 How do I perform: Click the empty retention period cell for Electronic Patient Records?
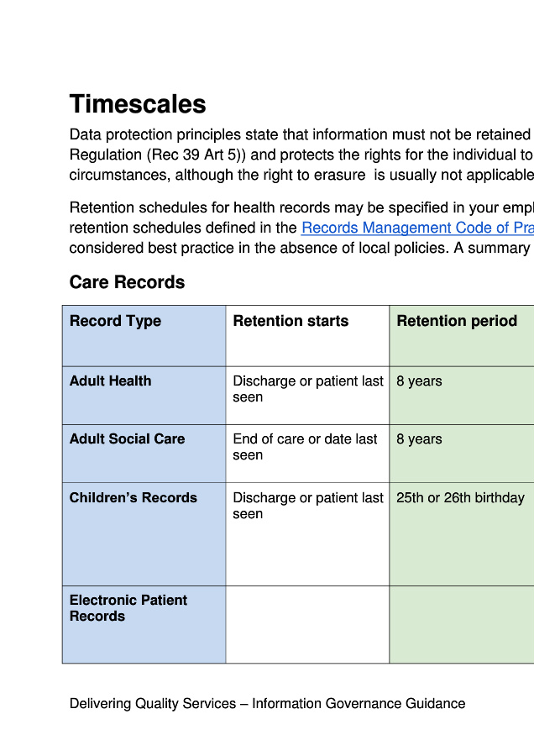tap(462, 624)
